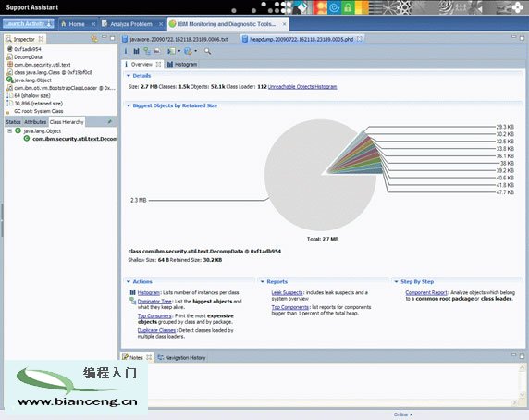
Task: Open the reports toolbar dropdown arrow
Action: click(x=196, y=51)
